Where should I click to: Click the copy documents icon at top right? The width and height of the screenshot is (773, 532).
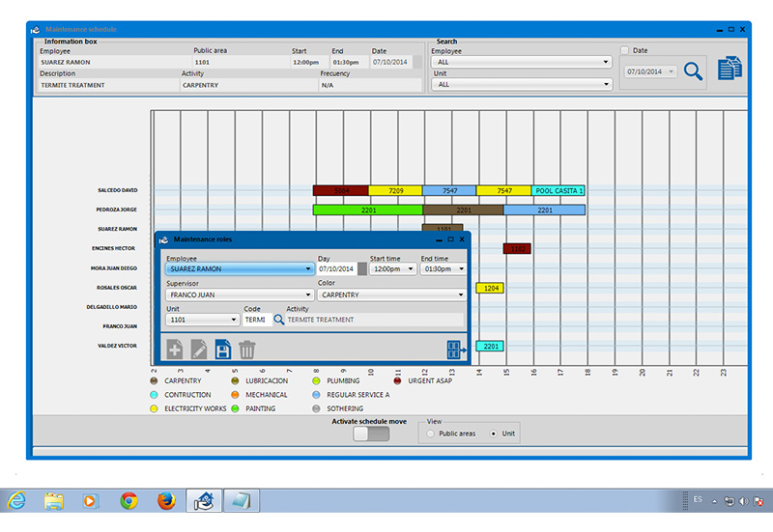coord(730,69)
